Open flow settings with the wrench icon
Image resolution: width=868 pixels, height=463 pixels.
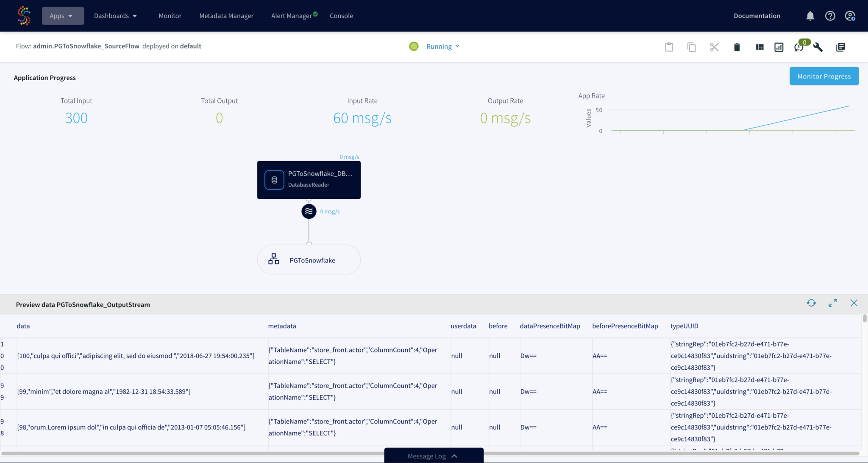point(818,47)
